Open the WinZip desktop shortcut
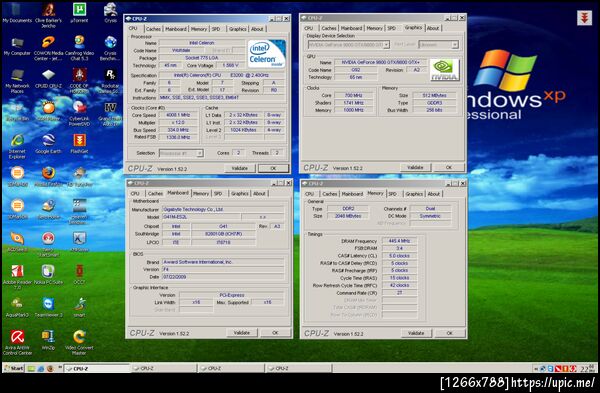The width and height of the screenshot is (600, 393). [x=48, y=340]
